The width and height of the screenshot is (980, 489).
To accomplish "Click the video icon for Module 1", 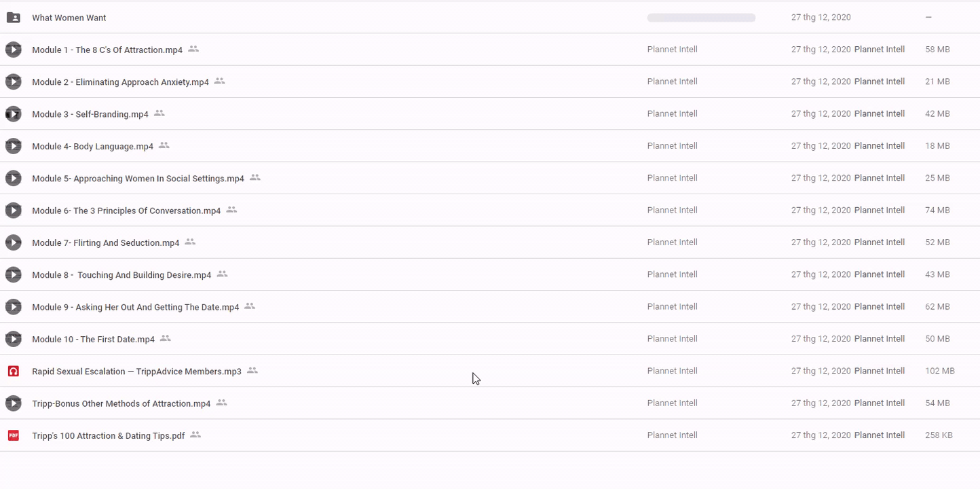I will (13, 50).
